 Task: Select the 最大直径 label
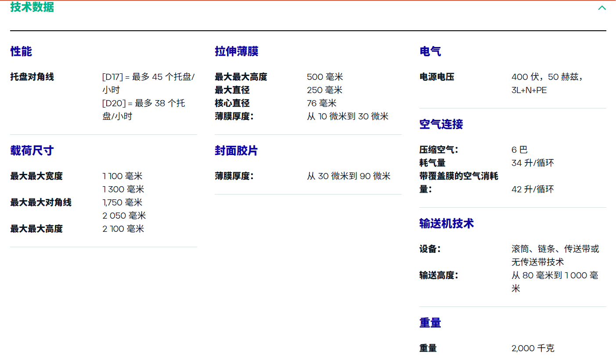pos(232,90)
